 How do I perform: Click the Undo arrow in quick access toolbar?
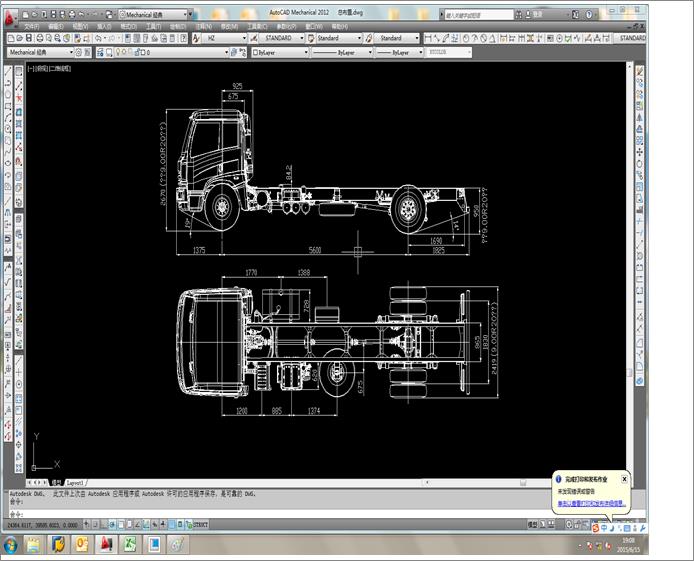(82, 15)
